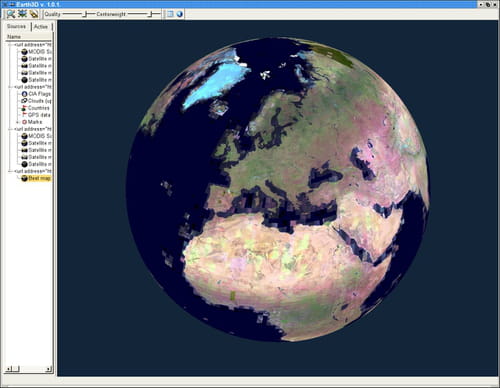Switch to the Sources tab
500x388 pixels.
pos(16,26)
